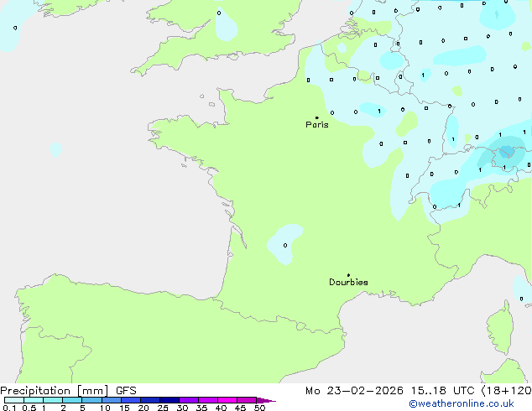The height and width of the screenshot is (411, 532).
Task: Click the darkest blue precipitation spot over the Alps
Action: [506, 152]
